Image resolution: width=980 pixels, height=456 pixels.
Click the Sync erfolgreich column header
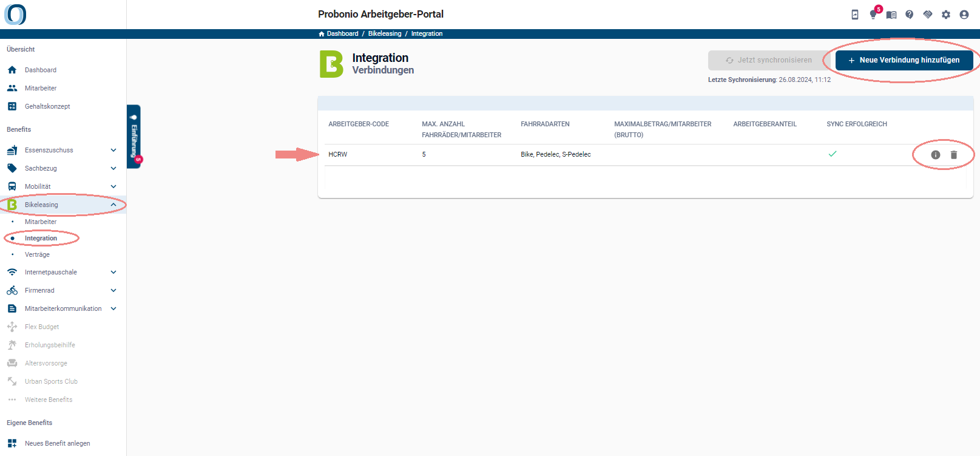click(x=857, y=124)
